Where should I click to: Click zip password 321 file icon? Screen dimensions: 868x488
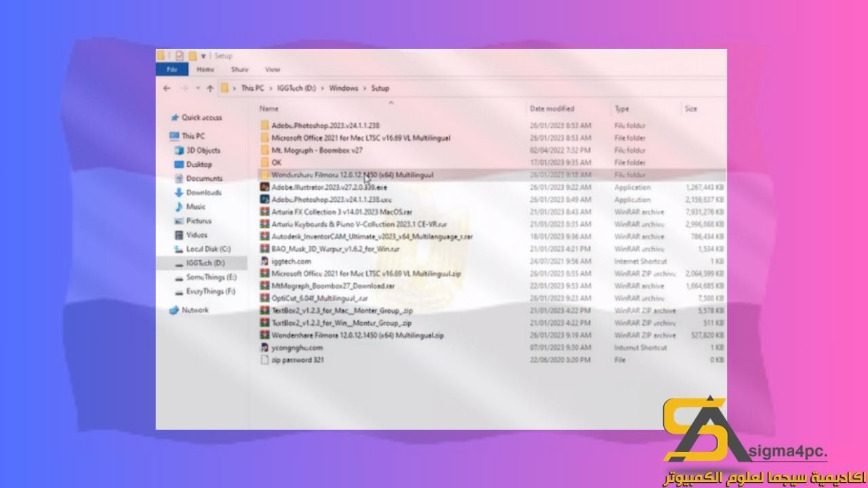[x=264, y=360]
